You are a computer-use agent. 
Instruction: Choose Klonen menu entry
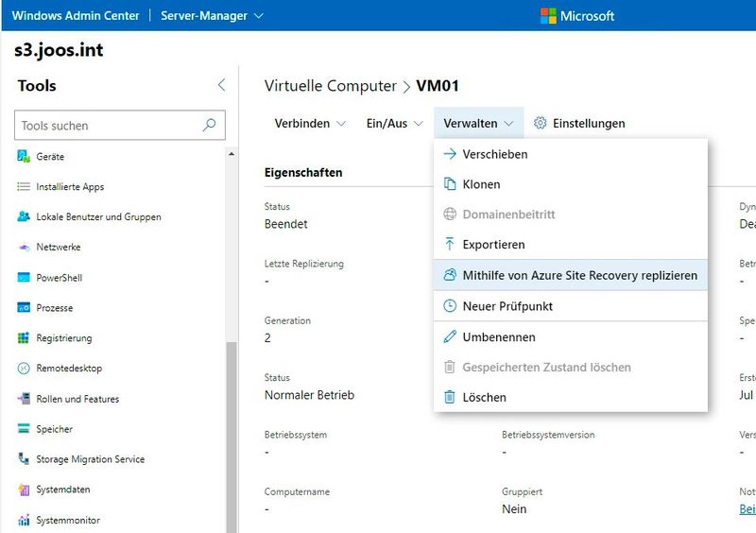click(x=571, y=184)
